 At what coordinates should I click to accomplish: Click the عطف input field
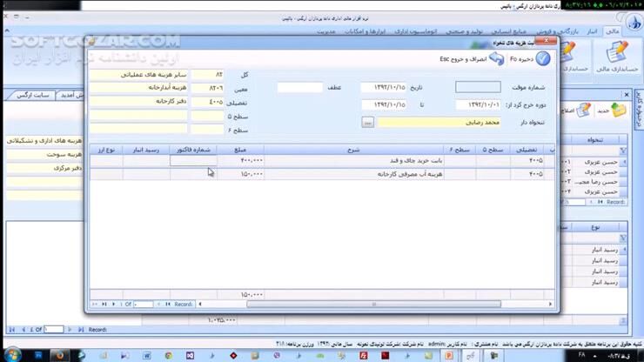(299, 88)
